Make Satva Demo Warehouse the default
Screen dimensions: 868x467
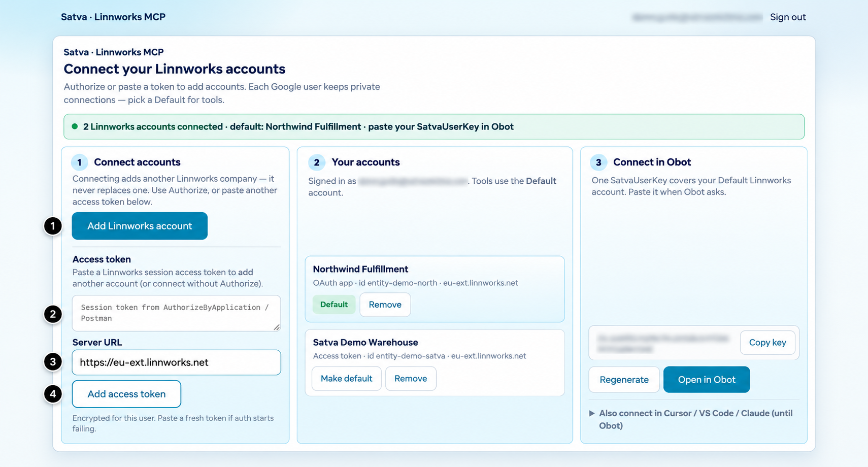pyautogui.click(x=346, y=379)
